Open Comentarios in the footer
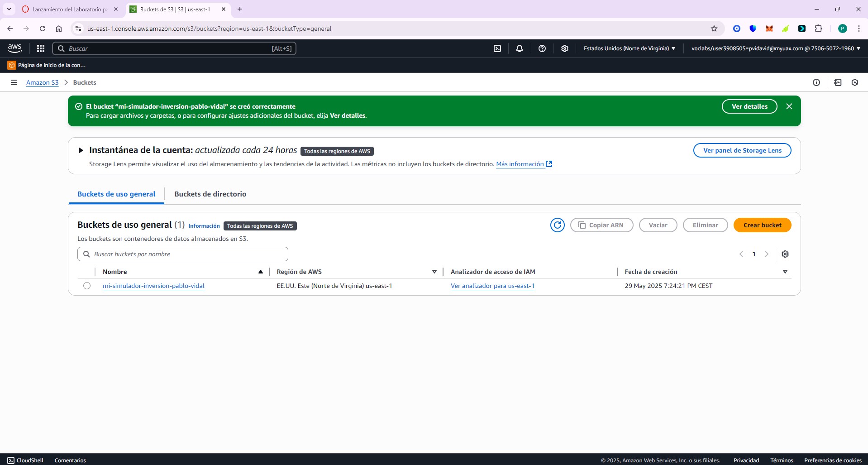868x465 pixels. (70, 460)
